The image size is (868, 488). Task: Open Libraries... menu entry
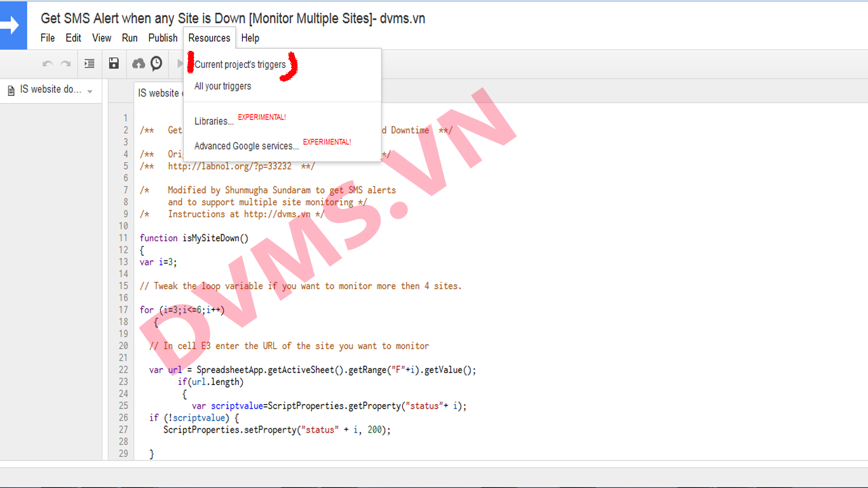214,121
